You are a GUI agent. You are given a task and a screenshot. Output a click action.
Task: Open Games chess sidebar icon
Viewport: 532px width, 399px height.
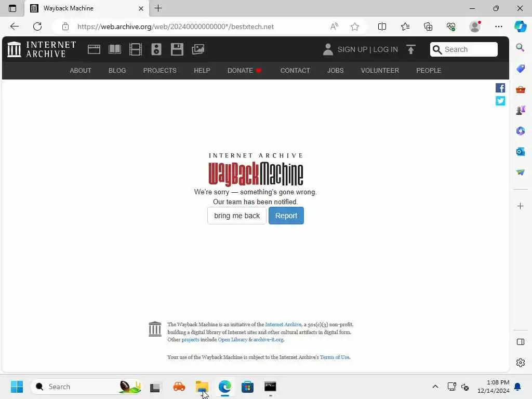[x=520, y=110]
